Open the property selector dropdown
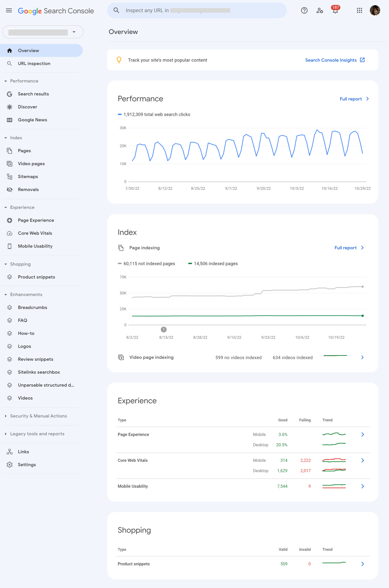389x588 pixels. point(43,32)
